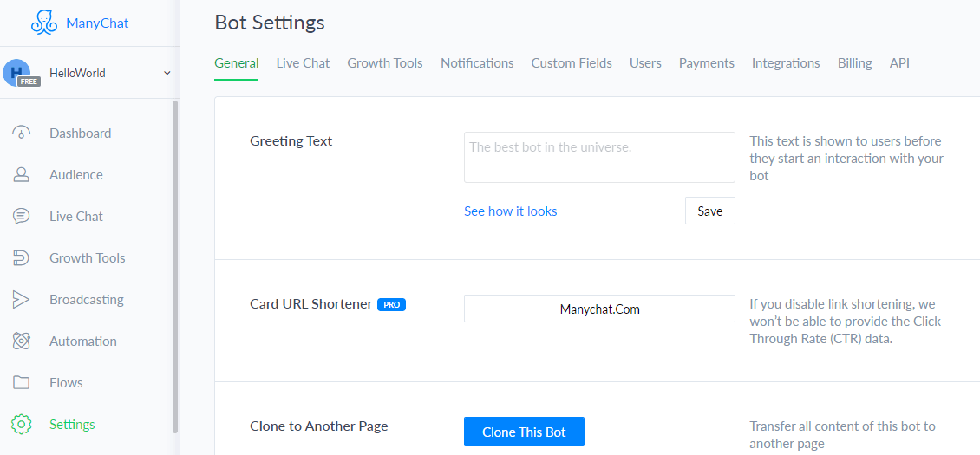The image size is (980, 455).
Task: Click the Flows folder icon
Action: 22,382
